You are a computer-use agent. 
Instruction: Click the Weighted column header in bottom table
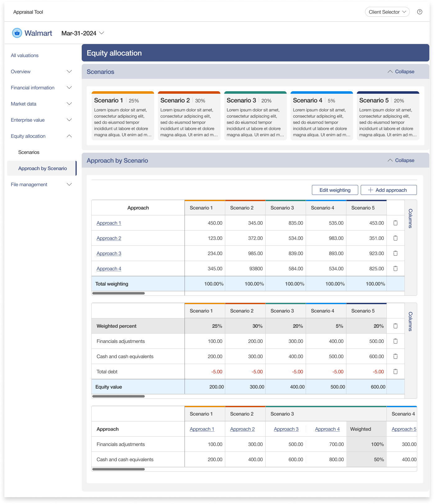tap(367, 429)
